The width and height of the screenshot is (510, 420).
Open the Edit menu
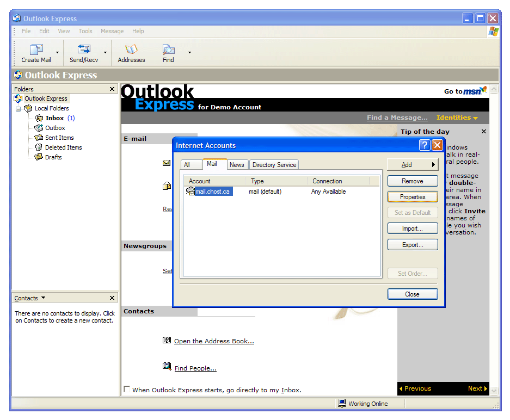point(44,31)
